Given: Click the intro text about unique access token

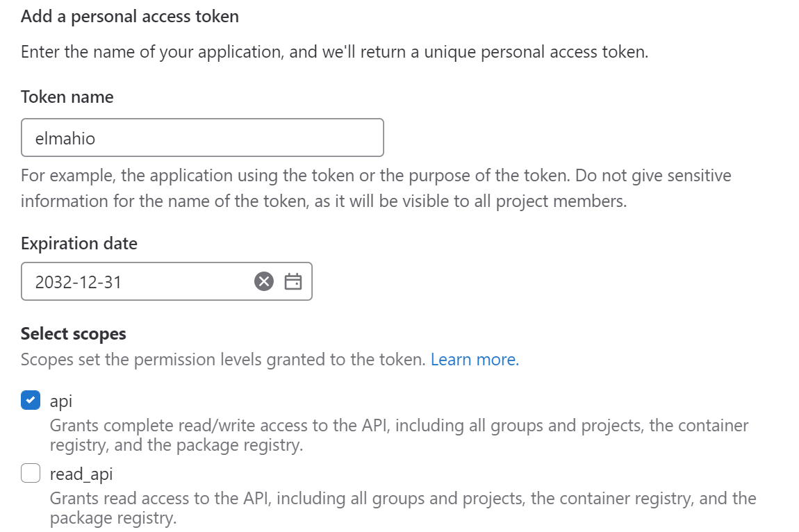Looking at the screenshot, I should (334, 52).
